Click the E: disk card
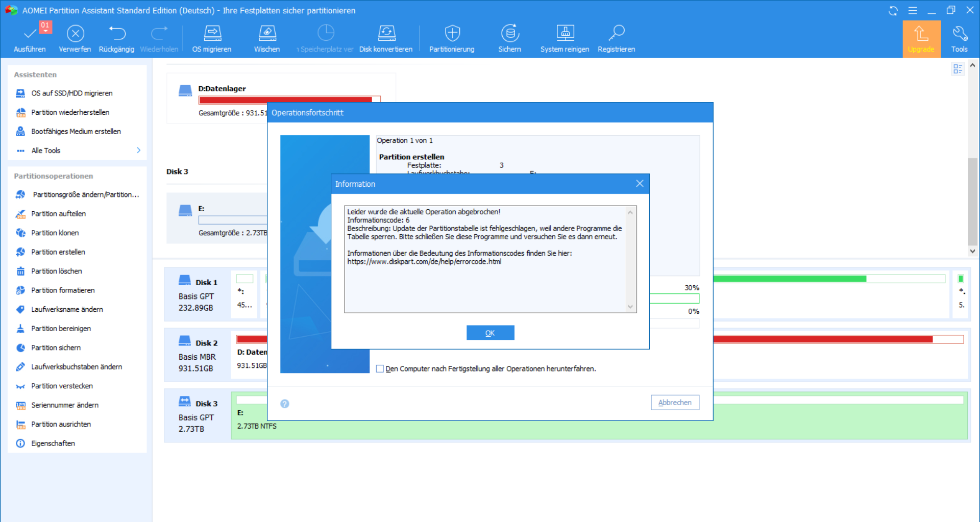 point(217,218)
